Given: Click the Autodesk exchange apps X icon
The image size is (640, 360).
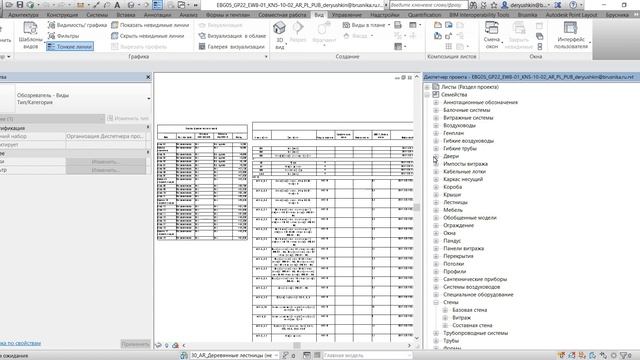Looking at the screenshot, I should point(558,5).
